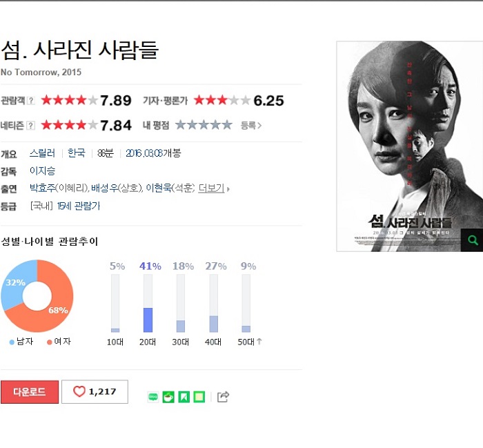
Task: Select the 20대 age bar in chart
Action: tap(148, 304)
